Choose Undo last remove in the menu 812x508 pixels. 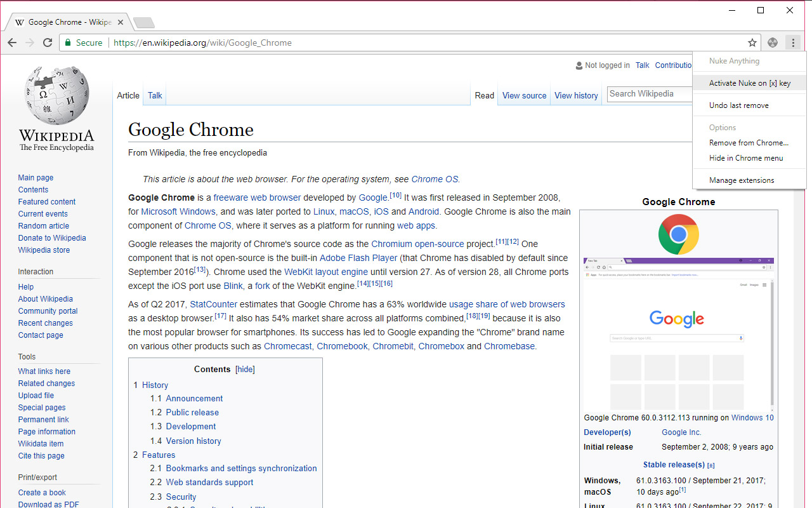click(738, 105)
